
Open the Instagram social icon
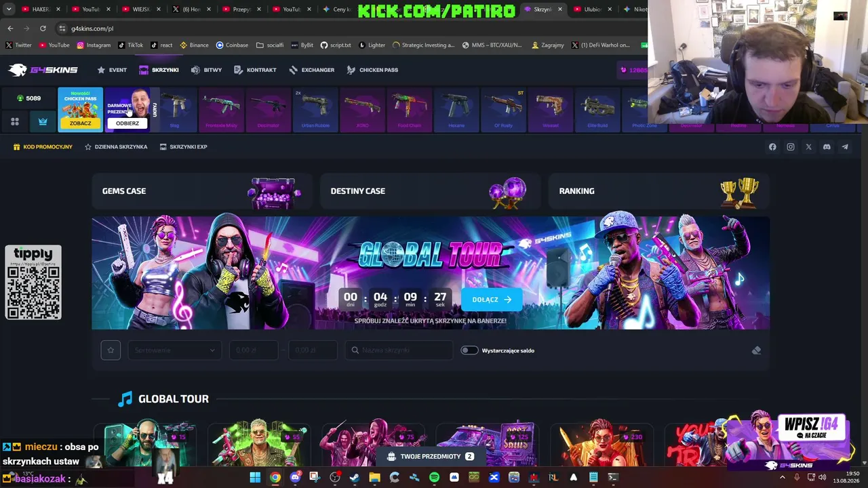click(x=791, y=146)
